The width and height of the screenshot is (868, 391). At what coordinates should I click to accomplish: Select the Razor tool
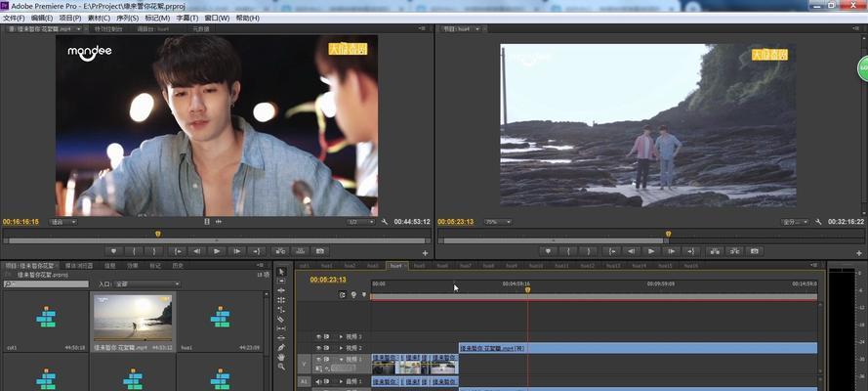(x=281, y=319)
